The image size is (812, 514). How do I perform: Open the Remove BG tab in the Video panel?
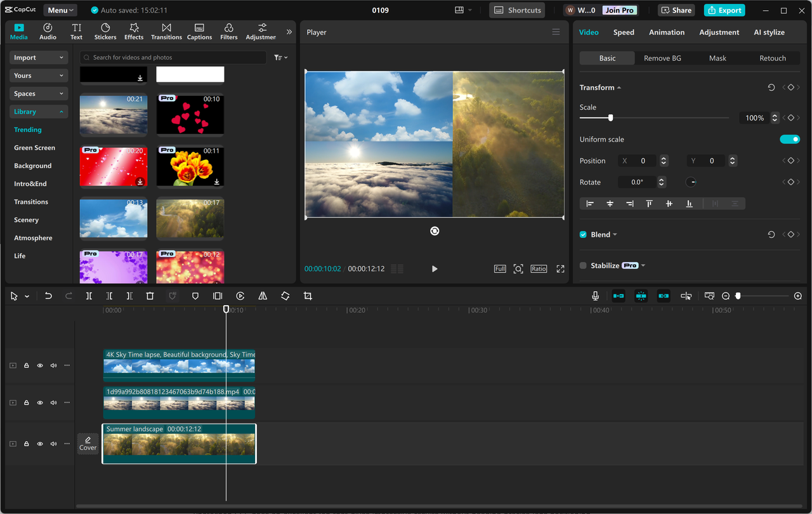coord(662,58)
